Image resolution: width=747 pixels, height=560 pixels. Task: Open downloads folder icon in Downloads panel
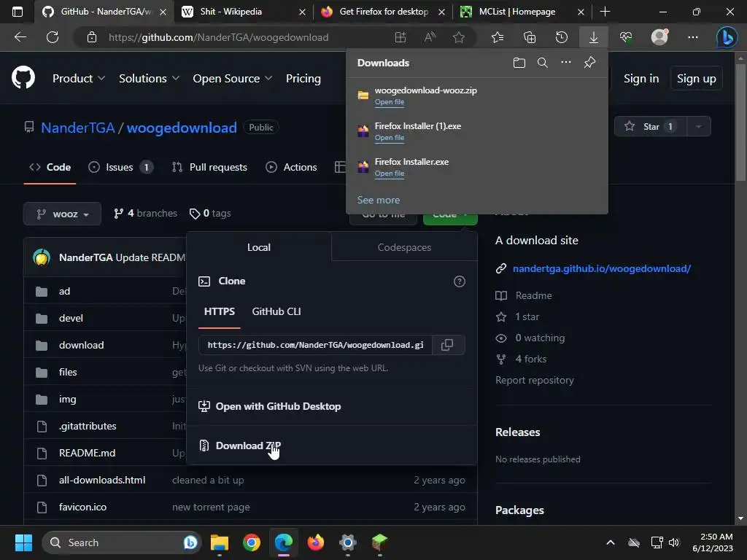click(519, 63)
